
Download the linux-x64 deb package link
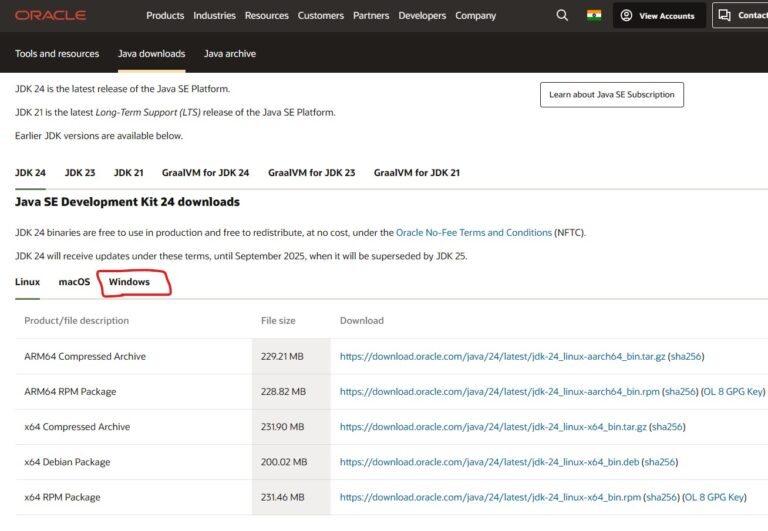(x=489, y=462)
